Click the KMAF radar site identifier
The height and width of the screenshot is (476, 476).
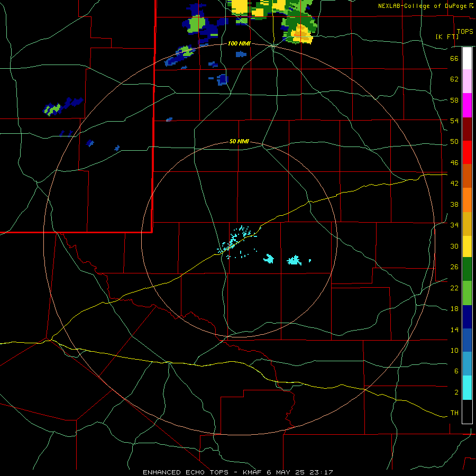252,472
